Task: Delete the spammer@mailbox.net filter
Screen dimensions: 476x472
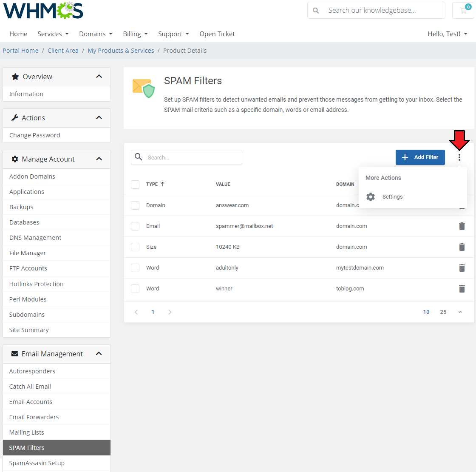Action: [x=462, y=226]
